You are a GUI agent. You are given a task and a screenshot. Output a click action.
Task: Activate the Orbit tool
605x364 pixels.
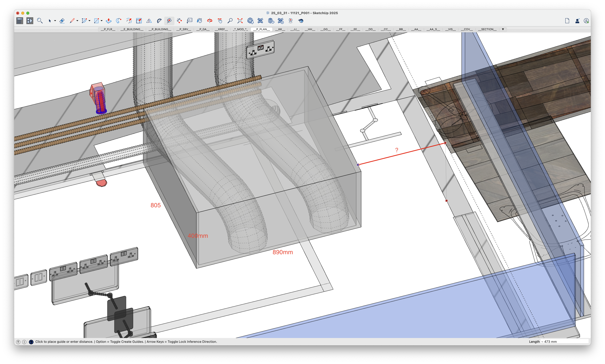(x=210, y=21)
